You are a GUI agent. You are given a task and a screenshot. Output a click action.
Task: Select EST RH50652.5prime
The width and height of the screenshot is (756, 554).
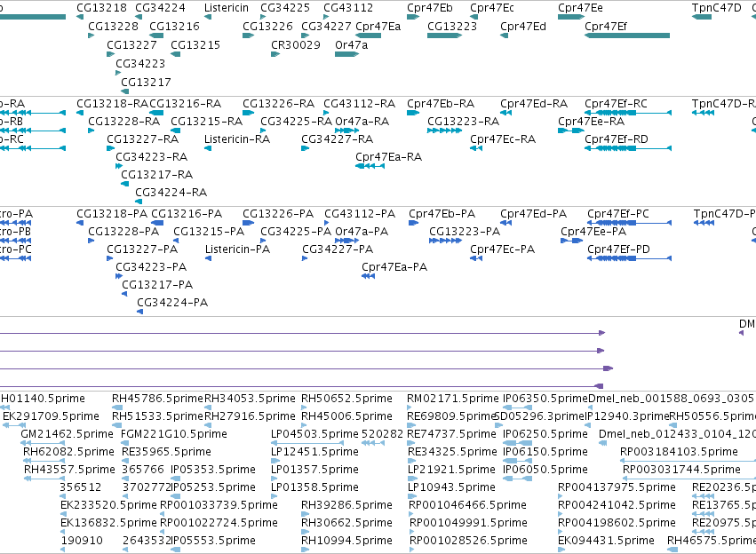(x=346, y=399)
